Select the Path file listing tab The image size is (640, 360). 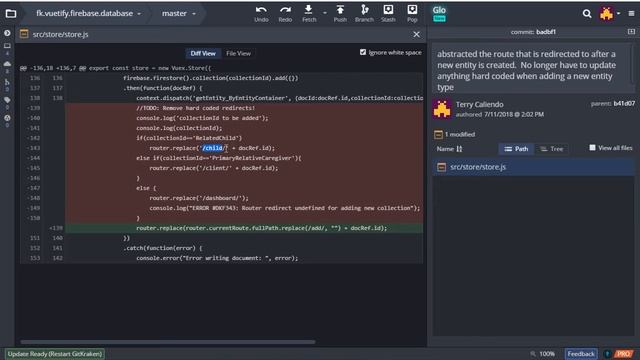click(516, 149)
